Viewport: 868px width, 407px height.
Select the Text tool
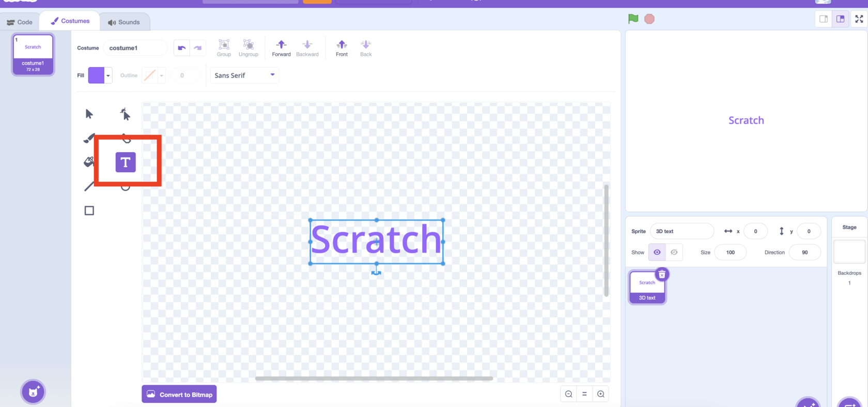click(126, 162)
